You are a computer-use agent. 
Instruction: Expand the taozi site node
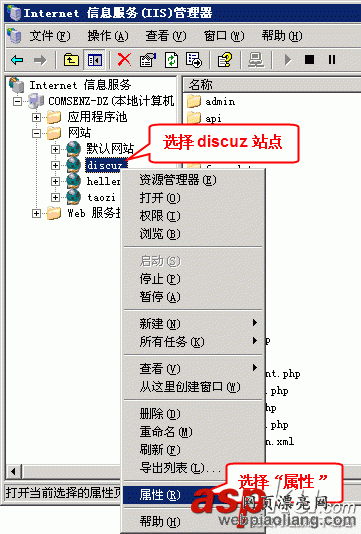55,197
